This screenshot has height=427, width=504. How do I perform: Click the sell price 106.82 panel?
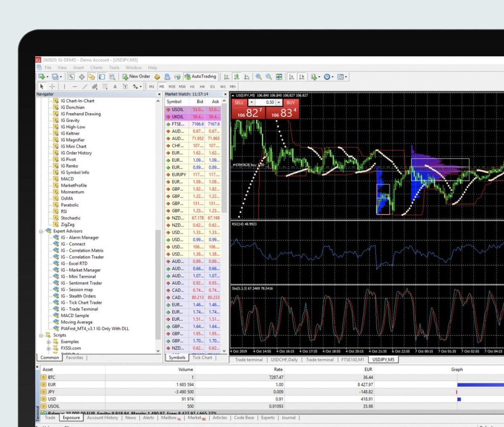249,113
